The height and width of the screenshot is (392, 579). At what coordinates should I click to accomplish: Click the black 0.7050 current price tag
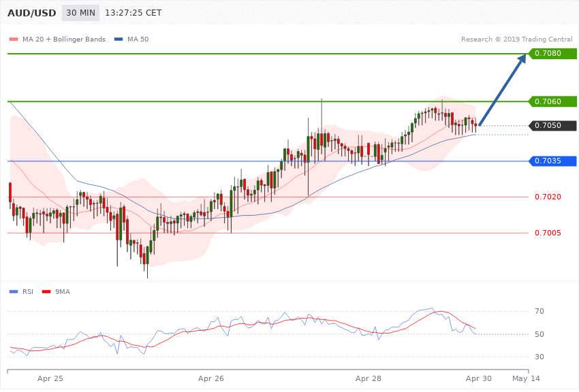(x=553, y=125)
